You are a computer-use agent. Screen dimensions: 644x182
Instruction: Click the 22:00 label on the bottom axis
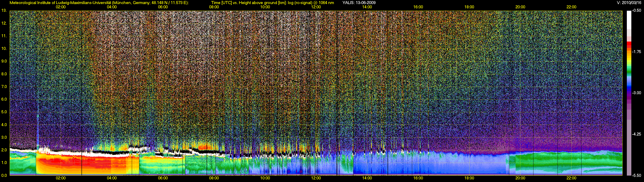coord(571,178)
